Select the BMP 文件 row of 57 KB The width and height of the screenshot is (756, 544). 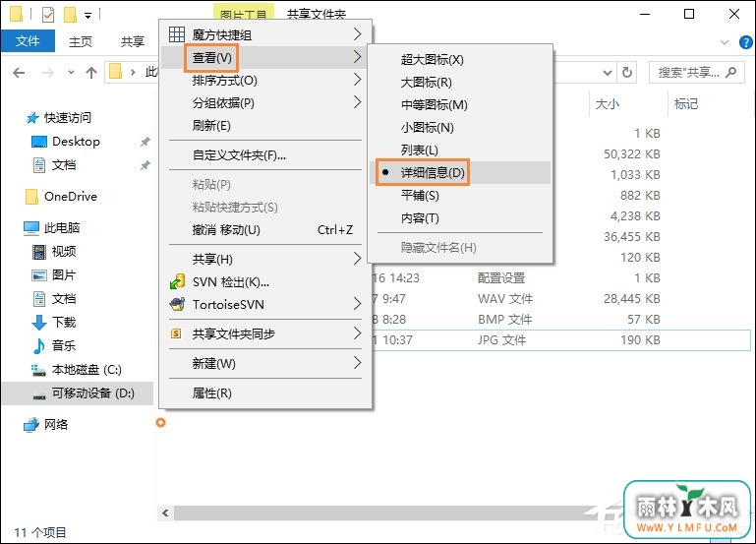[559, 320]
